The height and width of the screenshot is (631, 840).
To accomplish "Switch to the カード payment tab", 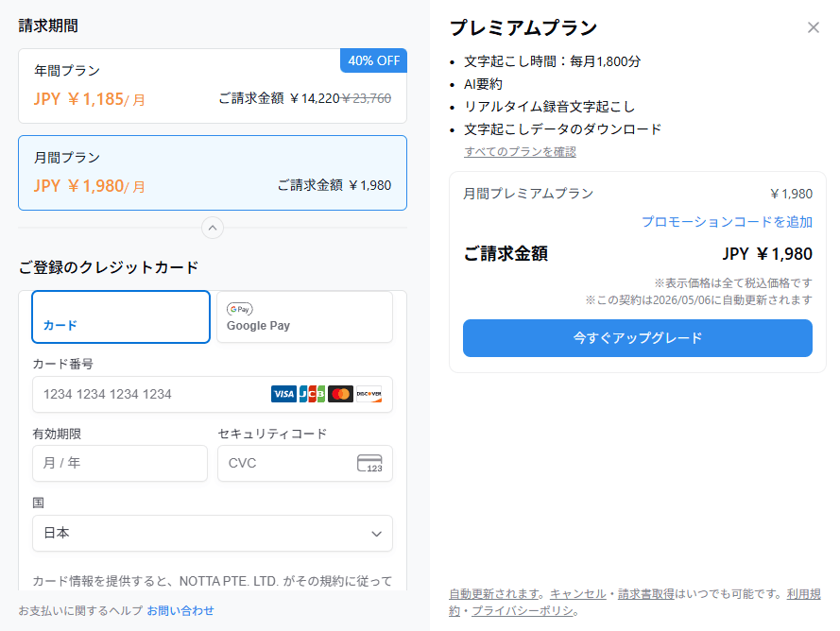I will 120,317.
